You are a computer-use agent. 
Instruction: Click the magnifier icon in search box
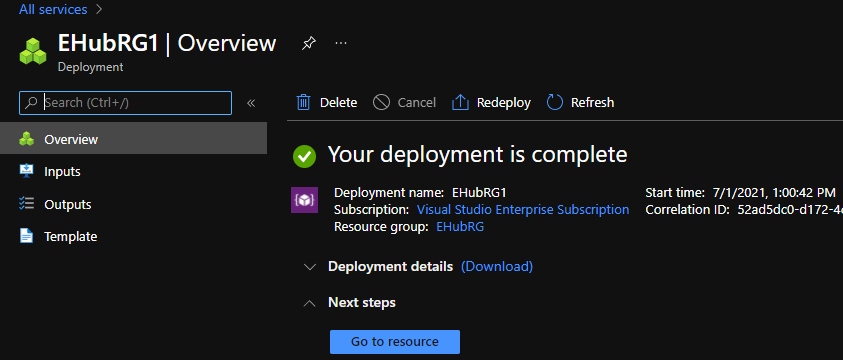coord(32,103)
